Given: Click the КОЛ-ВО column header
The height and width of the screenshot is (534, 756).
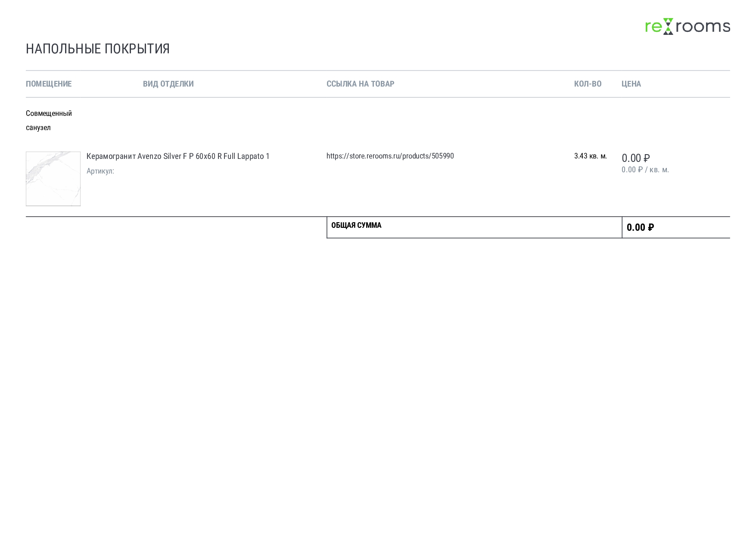Looking at the screenshot, I should click(x=588, y=84).
